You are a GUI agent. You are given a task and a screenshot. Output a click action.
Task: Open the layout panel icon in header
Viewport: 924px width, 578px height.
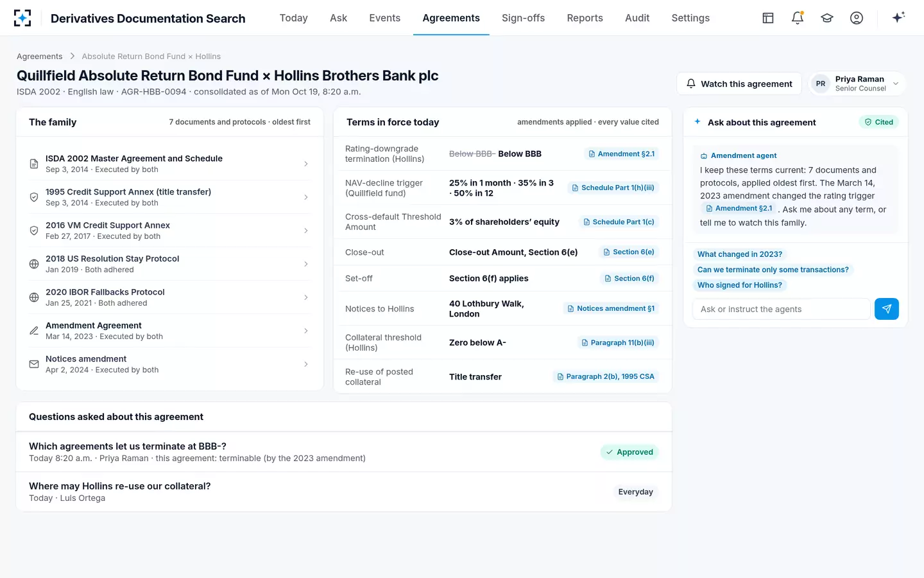[768, 18]
